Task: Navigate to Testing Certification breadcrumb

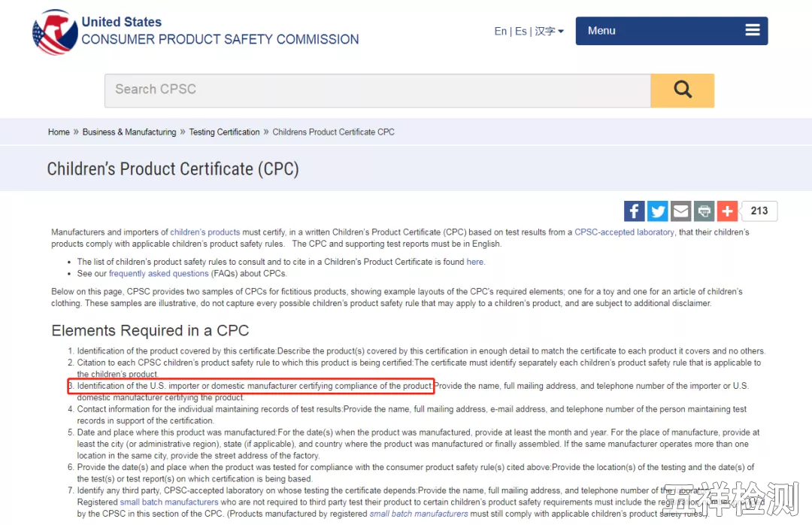Action: coord(224,132)
